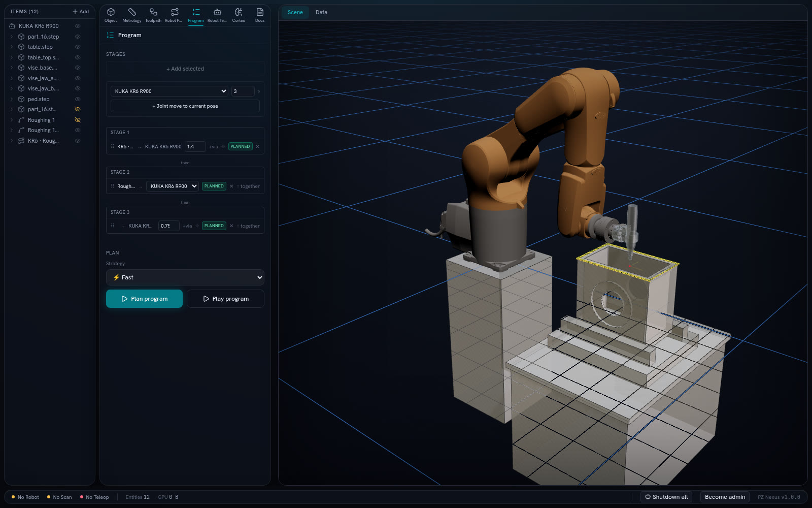
Task: Open the Fast strategy dropdown
Action: pos(185,277)
